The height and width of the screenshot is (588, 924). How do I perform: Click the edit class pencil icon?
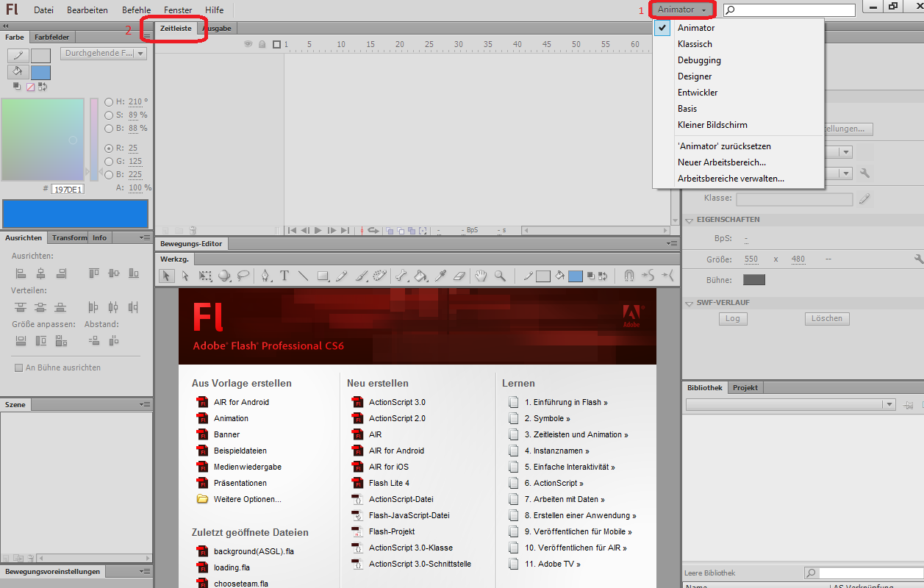[x=864, y=198]
